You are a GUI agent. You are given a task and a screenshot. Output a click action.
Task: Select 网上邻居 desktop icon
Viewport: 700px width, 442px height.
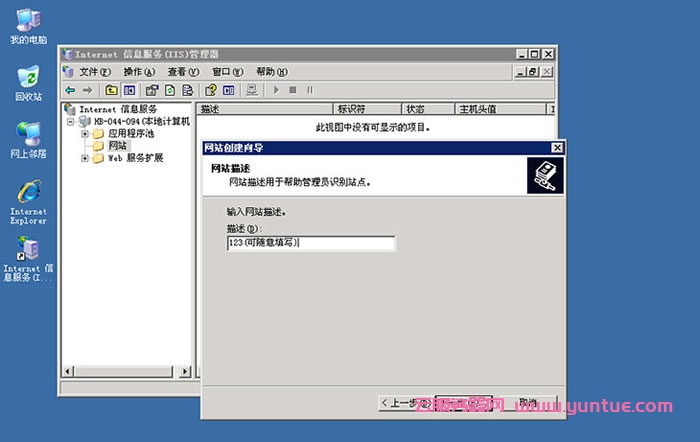28,135
